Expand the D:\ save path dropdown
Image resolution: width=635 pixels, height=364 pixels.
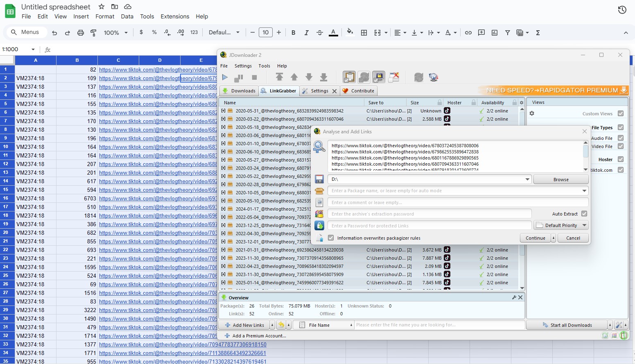[527, 179]
